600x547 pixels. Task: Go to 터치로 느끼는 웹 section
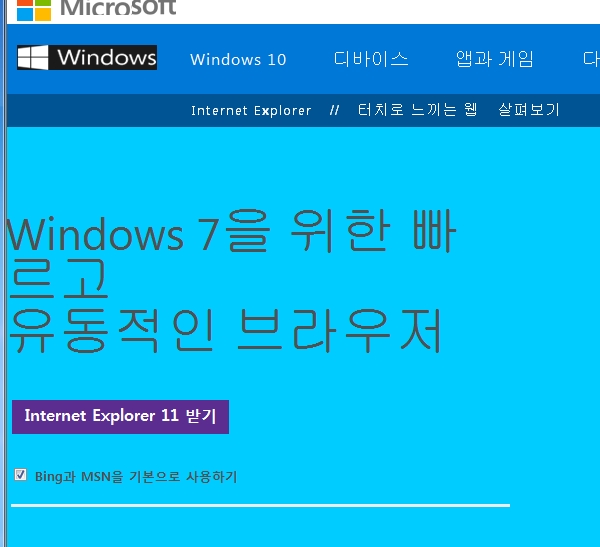[417, 110]
